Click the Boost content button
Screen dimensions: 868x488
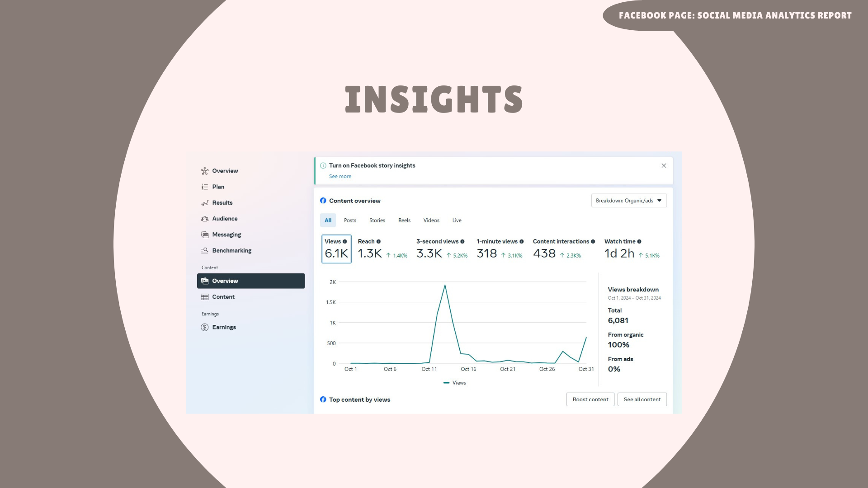590,399
